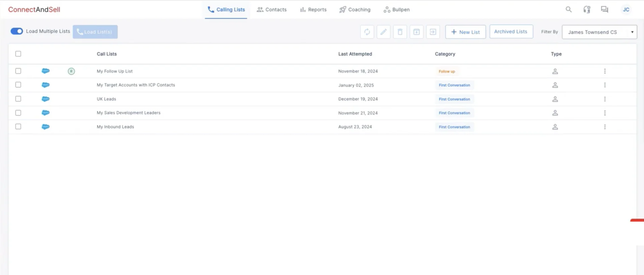Open the three-dot menu for My Follow Up List
Viewport: 644px width, 275px height.
coord(605,71)
